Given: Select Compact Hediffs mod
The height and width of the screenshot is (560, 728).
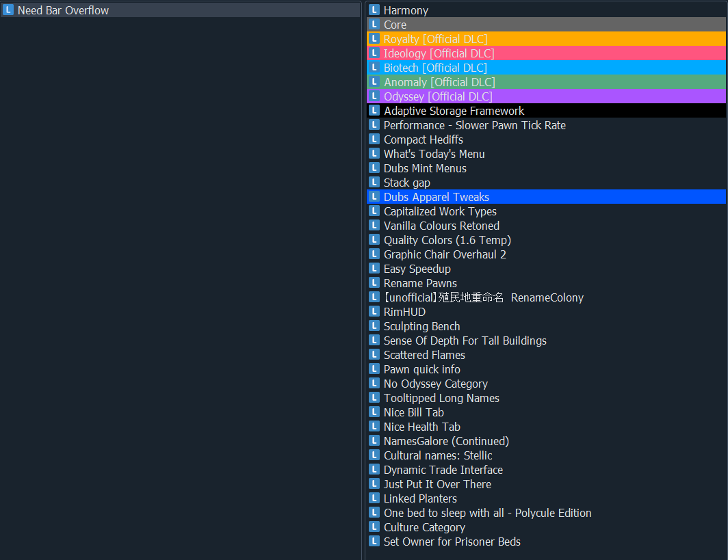Looking at the screenshot, I should coord(547,139).
